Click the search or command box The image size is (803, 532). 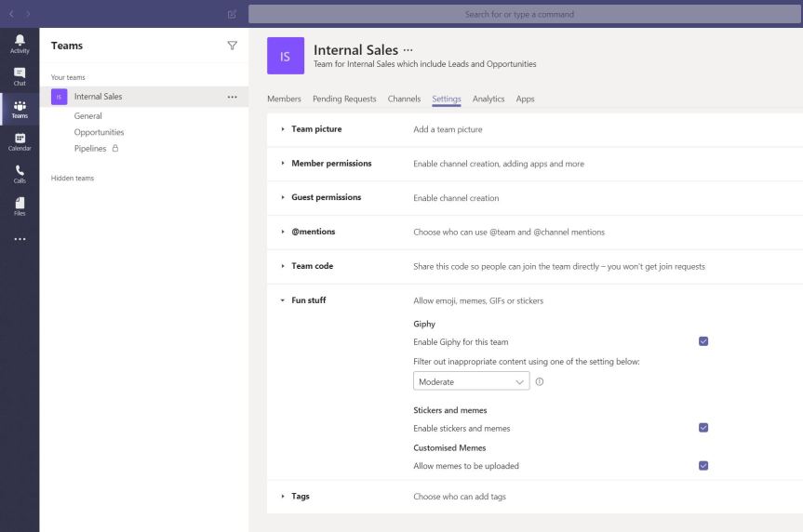pos(526,14)
